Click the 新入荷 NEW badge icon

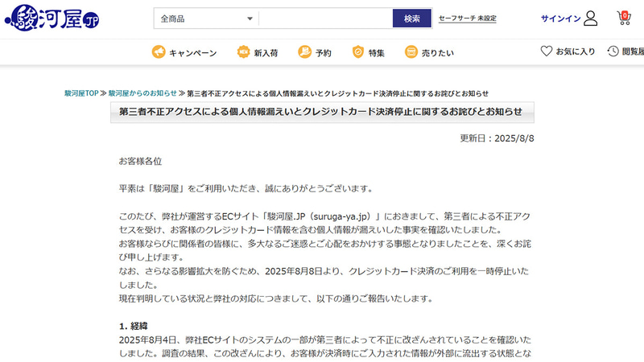[244, 52]
